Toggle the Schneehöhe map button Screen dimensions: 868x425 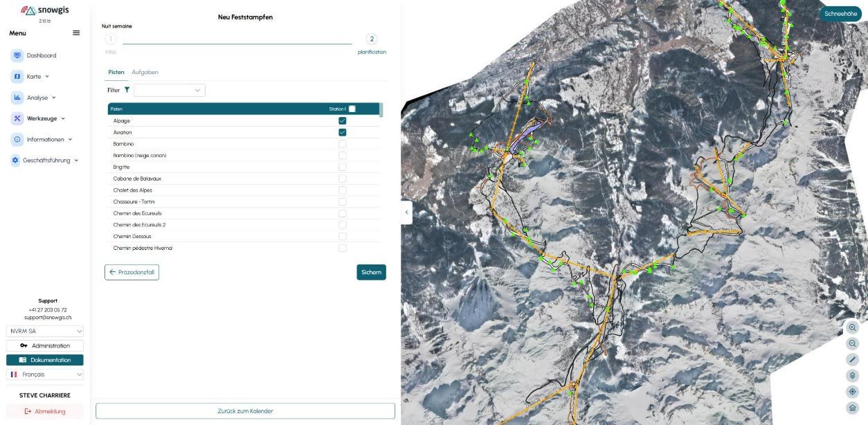pos(840,14)
